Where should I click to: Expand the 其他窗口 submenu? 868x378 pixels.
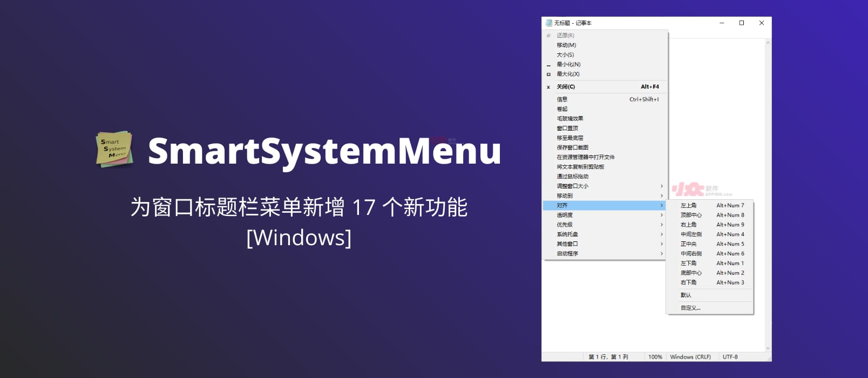605,244
